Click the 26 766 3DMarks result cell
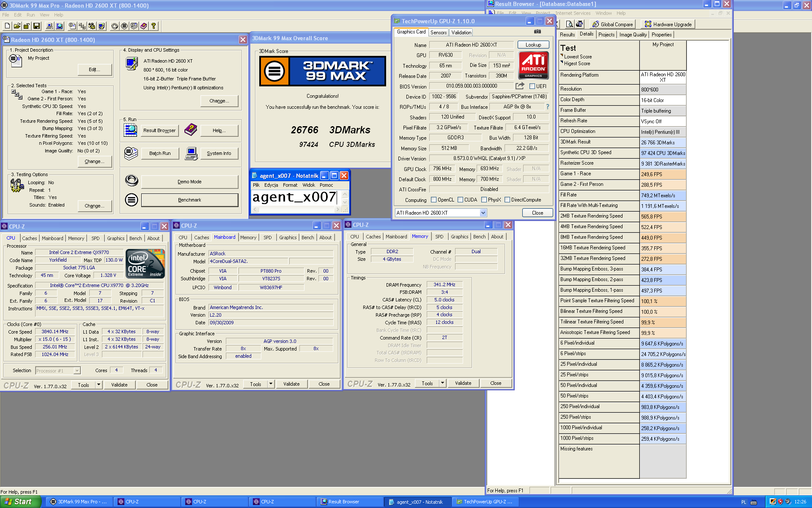812x508 pixels. (x=663, y=143)
